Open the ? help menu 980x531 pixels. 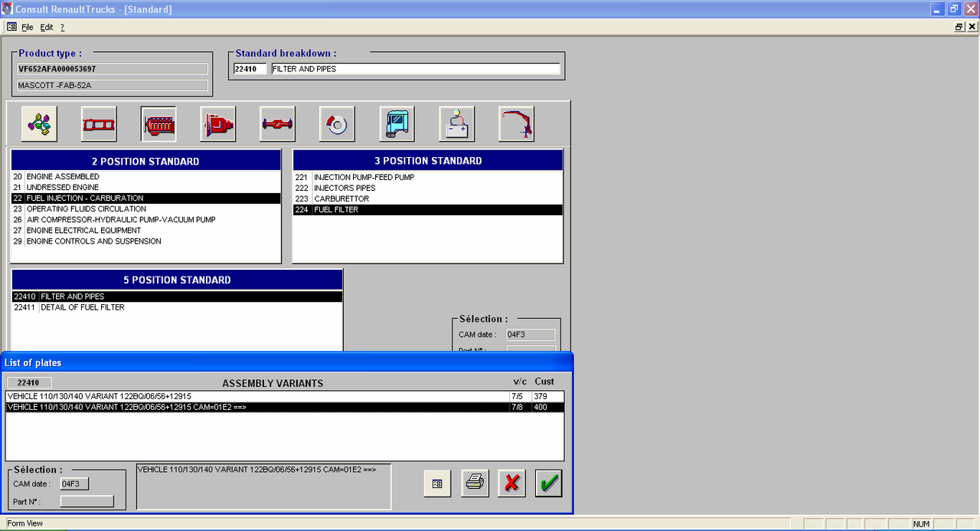tap(63, 27)
